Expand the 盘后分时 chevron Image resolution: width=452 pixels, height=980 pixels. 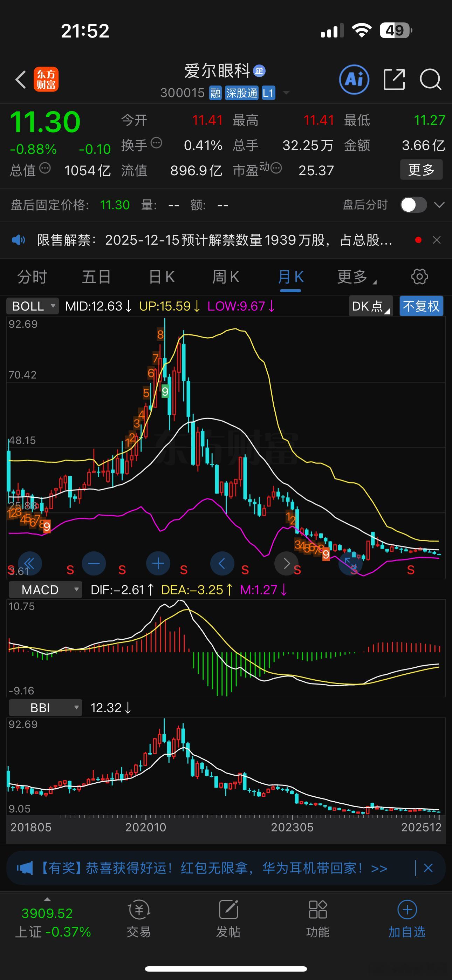pos(439,205)
